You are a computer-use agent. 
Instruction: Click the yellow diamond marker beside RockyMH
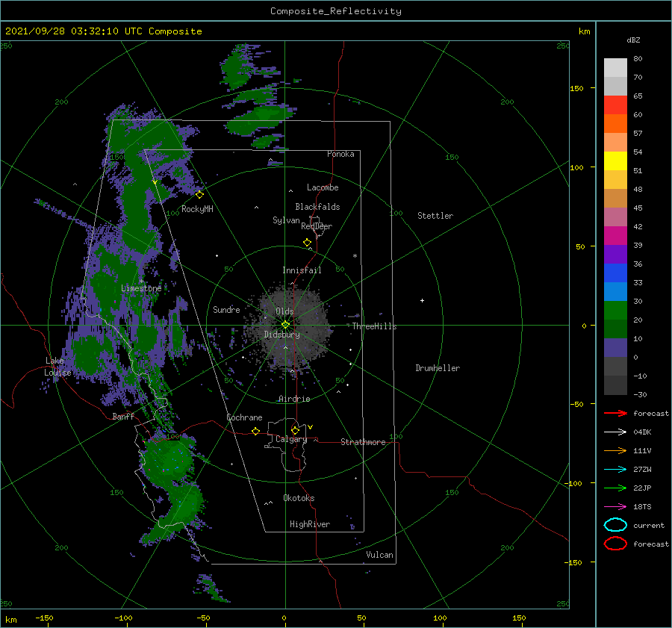click(199, 195)
